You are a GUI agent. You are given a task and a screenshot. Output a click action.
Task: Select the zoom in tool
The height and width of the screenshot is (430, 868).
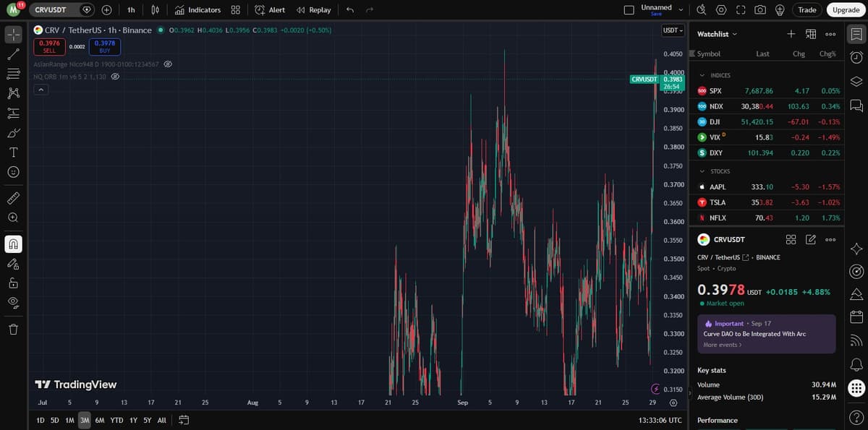[13, 217]
